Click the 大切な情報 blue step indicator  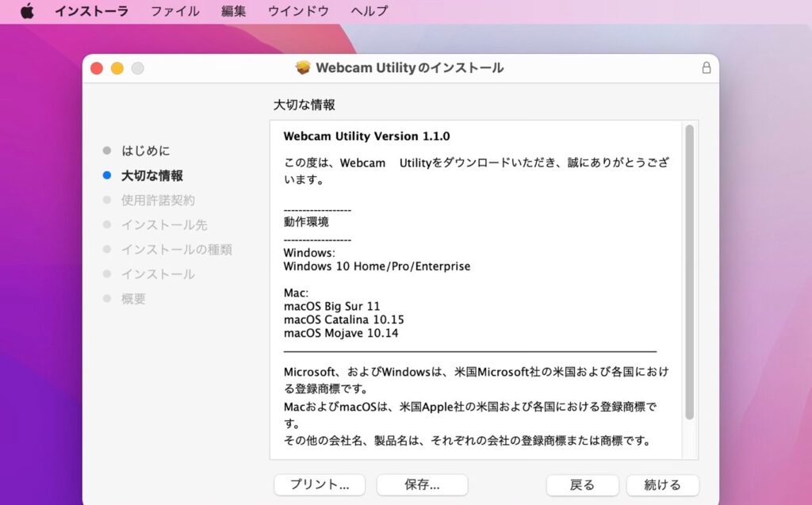(106, 175)
